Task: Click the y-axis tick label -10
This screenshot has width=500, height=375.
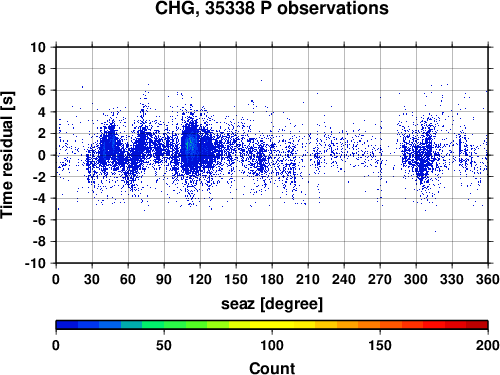Action: click(35, 263)
